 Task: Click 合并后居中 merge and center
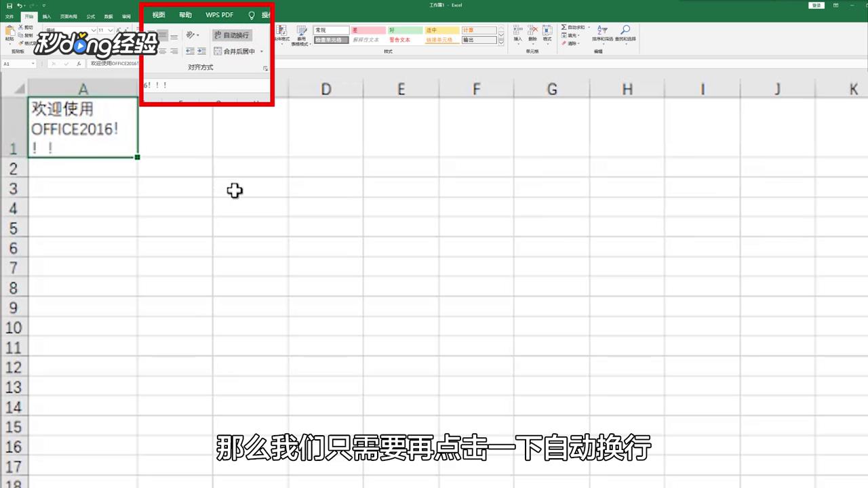[235, 52]
